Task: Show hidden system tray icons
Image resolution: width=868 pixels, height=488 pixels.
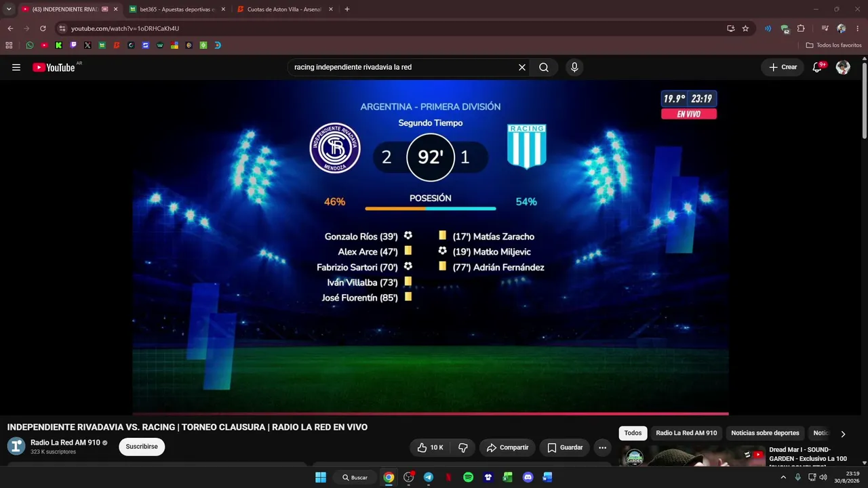Action: tap(783, 477)
